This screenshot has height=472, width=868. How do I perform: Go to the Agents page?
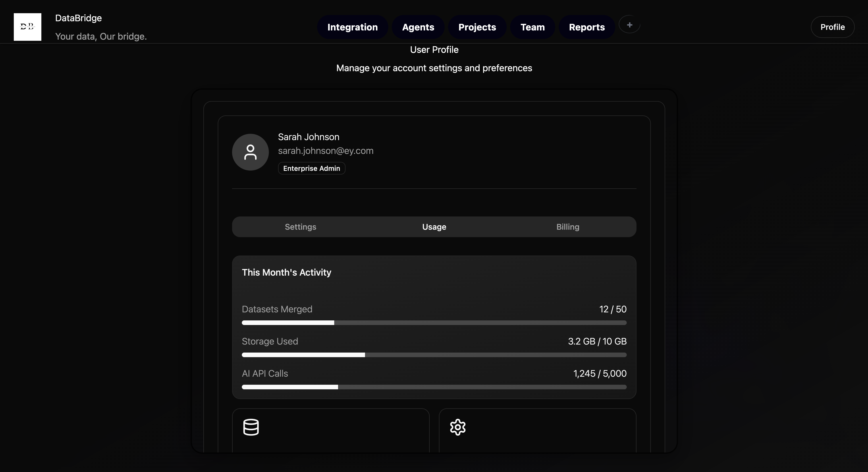coord(418,27)
